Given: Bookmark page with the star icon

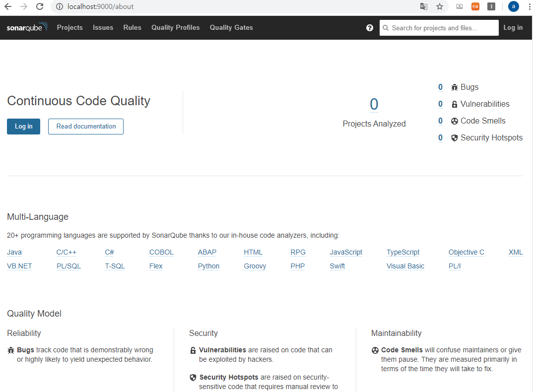Looking at the screenshot, I should [x=440, y=6].
